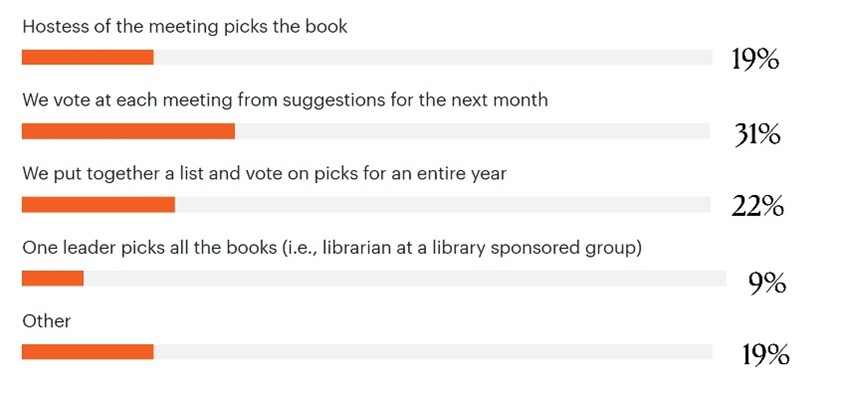Select the orange bar for Hostess picks the book

click(88, 57)
